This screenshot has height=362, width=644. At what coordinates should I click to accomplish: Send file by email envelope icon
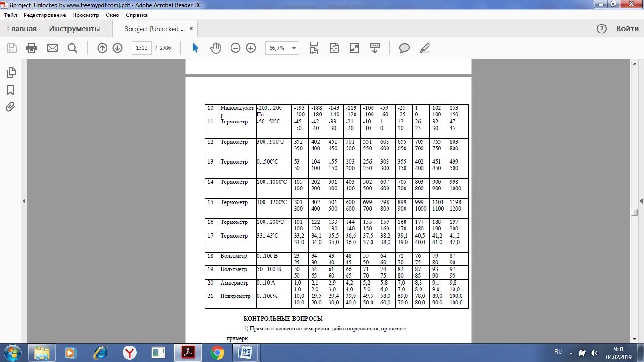52,48
